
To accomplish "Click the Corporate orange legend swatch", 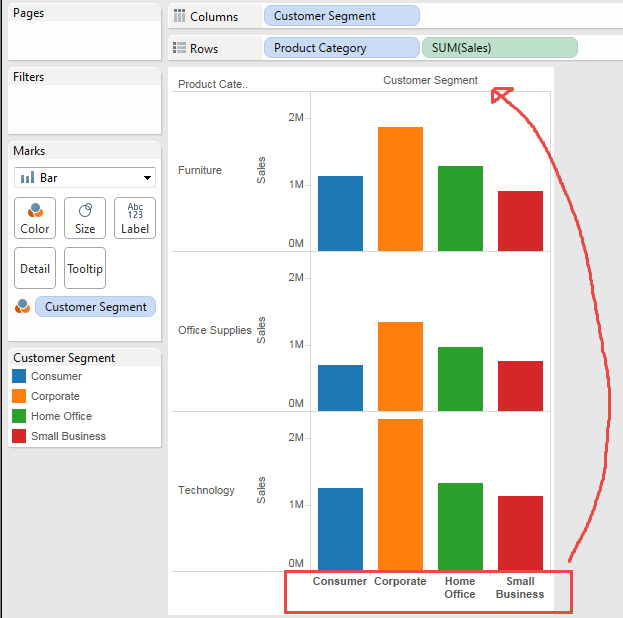I will [x=19, y=396].
